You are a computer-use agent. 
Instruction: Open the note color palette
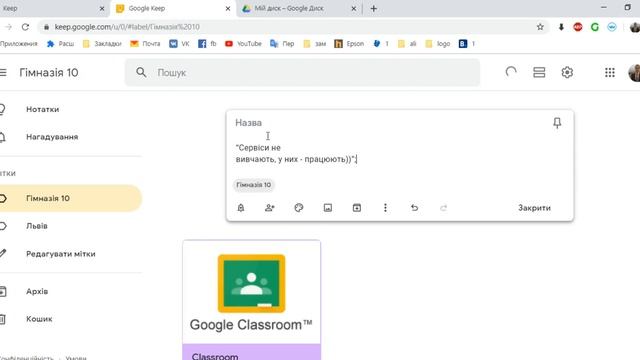299,208
